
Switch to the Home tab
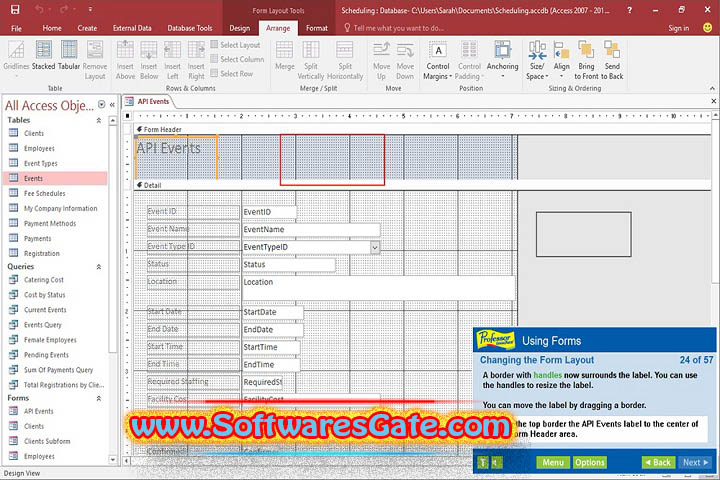click(x=52, y=28)
